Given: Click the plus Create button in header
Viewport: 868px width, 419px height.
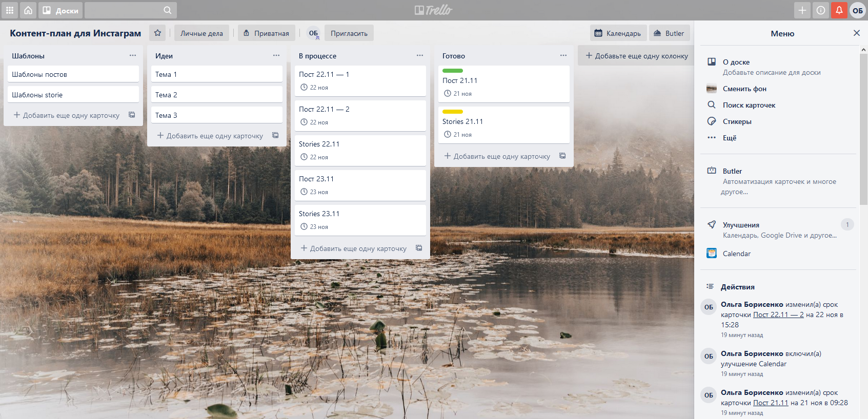Looking at the screenshot, I should [x=802, y=10].
